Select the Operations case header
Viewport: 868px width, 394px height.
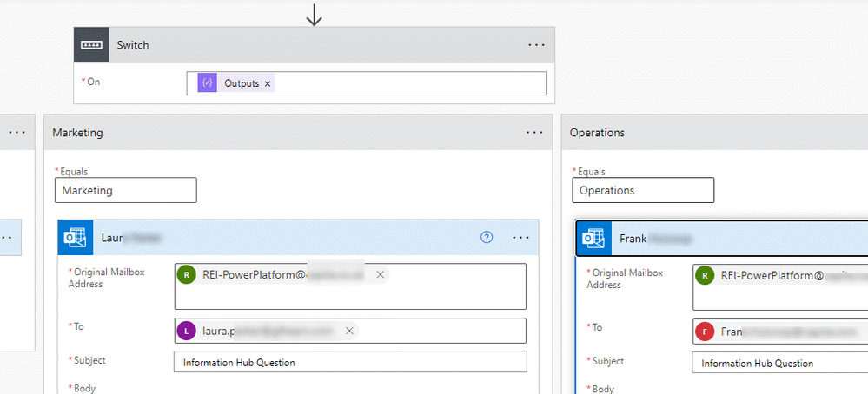click(x=715, y=133)
